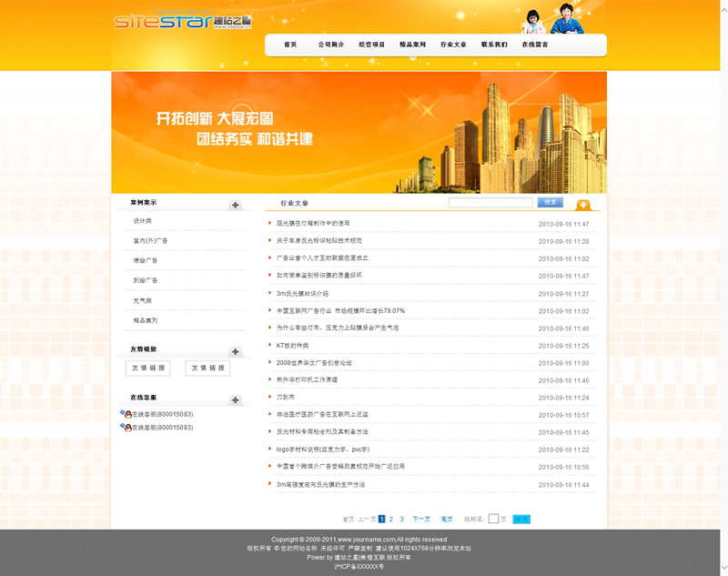Select 设计类 in the sidebar category list
Image resolution: width=728 pixels, height=576 pixels.
click(x=142, y=221)
